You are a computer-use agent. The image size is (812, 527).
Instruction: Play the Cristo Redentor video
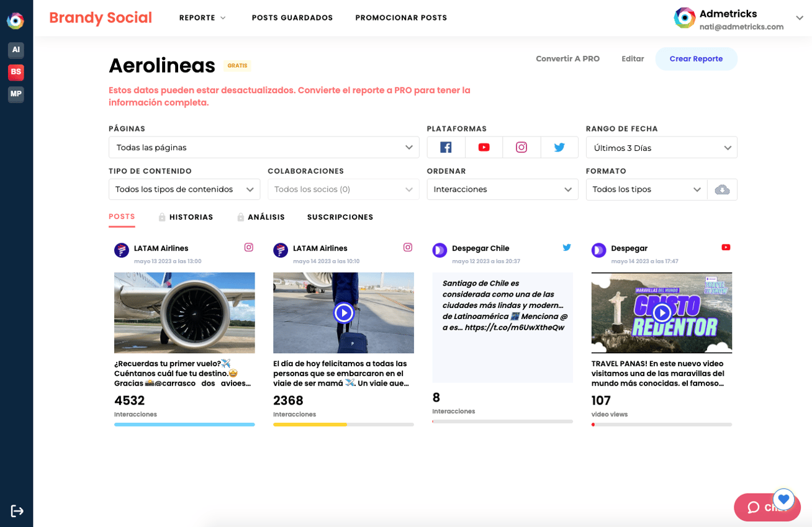pyautogui.click(x=662, y=312)
